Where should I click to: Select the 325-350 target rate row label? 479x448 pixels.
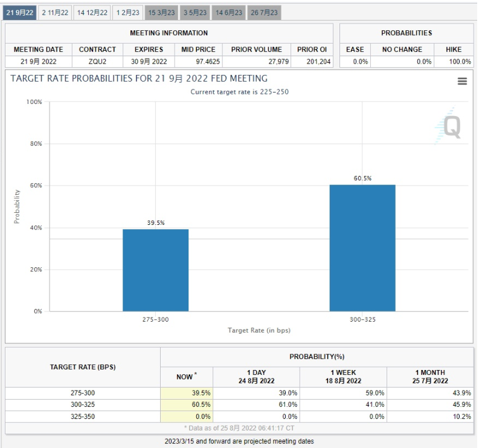[83, 417]
